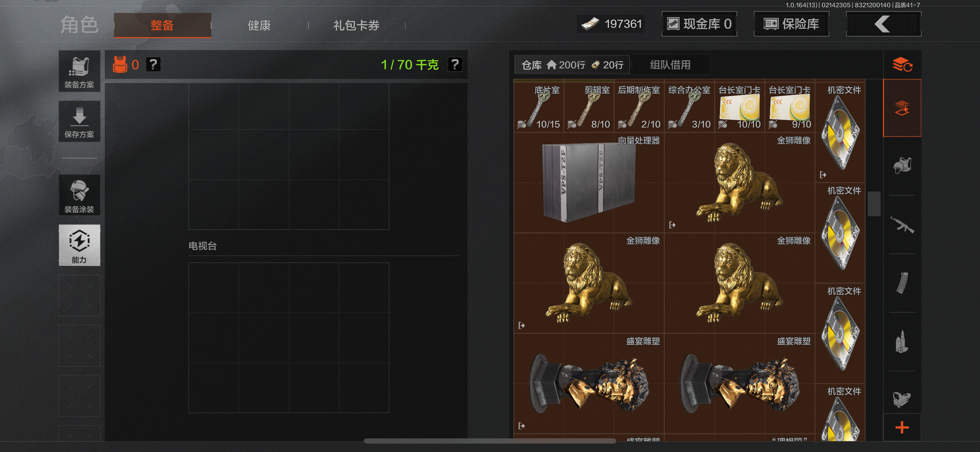Click the orange stack refresh sort icon
Screen dimensions: 980x452
tap(902, 64)
